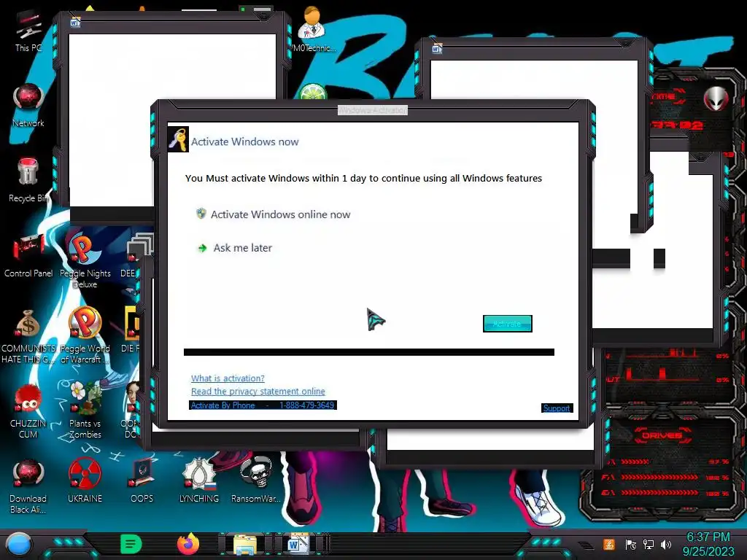
Task: Open the Control Panel desktop icon
Action: coord(28,255)
